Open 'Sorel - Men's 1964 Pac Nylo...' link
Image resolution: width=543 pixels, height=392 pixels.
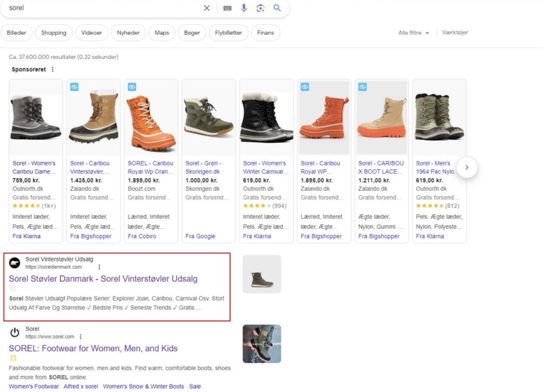click(436, 167)
